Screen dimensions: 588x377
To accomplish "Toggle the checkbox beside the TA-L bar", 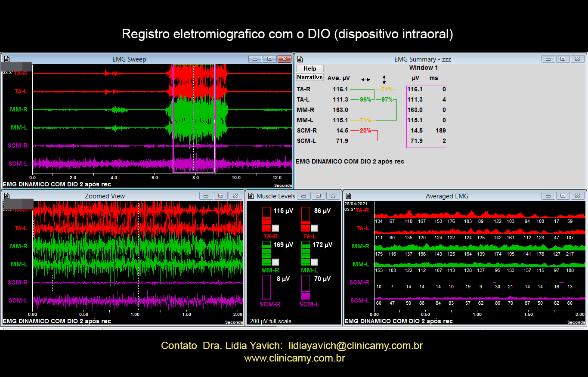I will (x=315, y=228).
